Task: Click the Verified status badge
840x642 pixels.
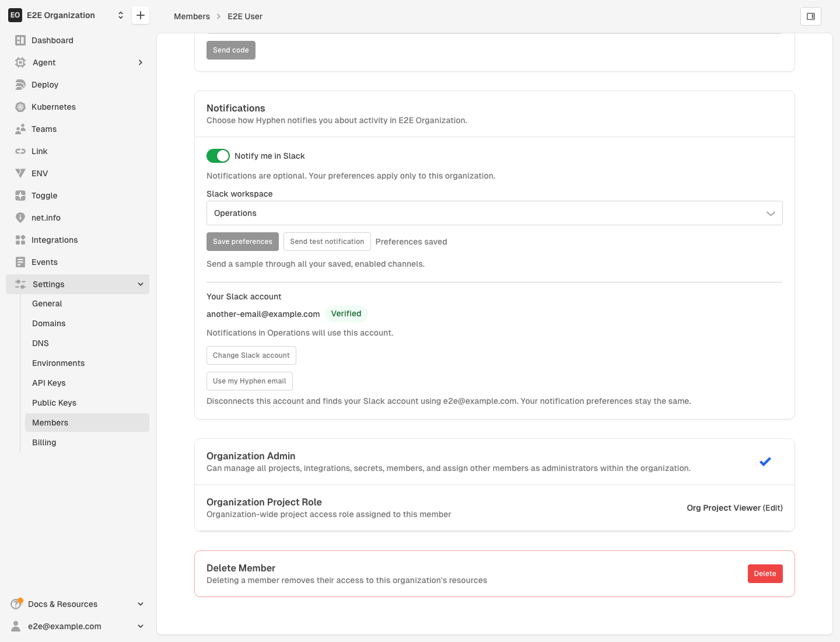Action: click(346, 313)
